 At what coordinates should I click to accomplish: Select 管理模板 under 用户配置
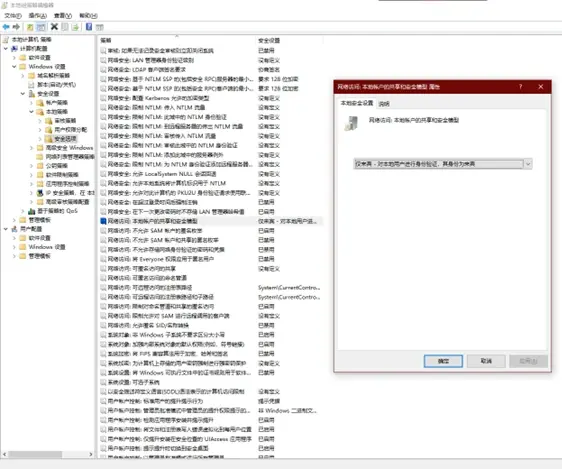[39, 256]
